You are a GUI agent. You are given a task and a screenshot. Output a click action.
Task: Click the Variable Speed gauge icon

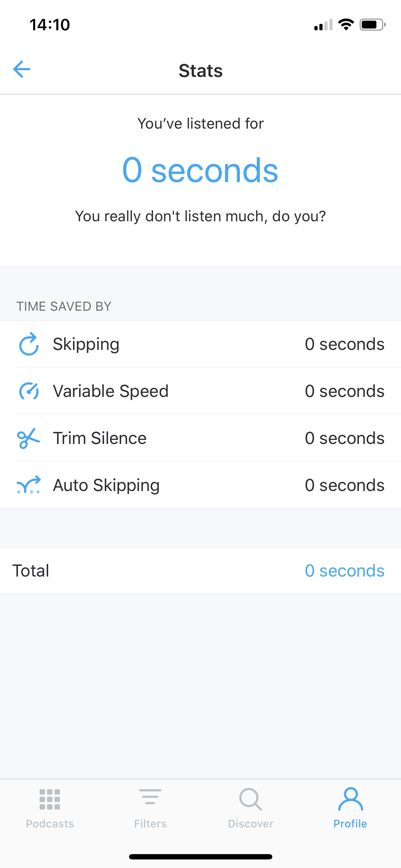(29, 391)
